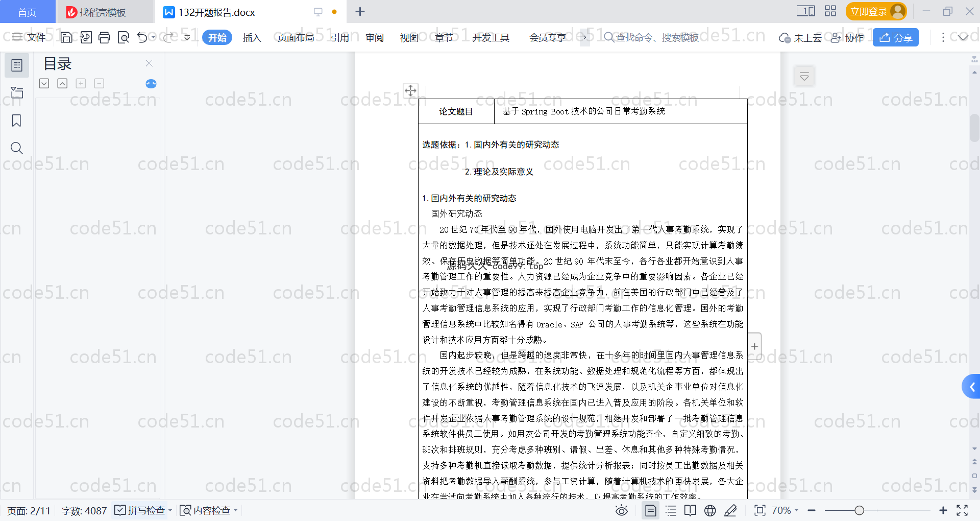Open more options three-dot menu

[943, 37]
